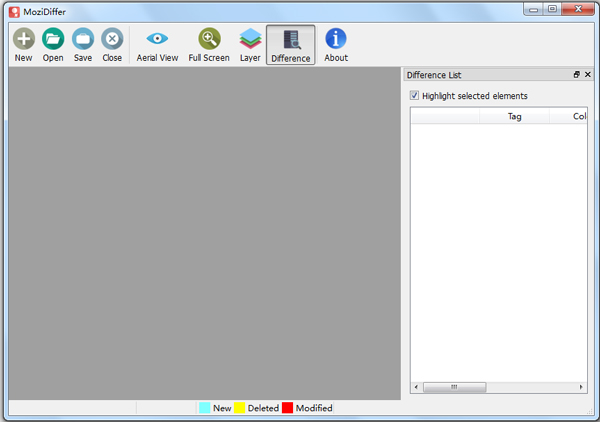The width and height of the screenshot is (600, 422).
Task: Click the list's left scroll arrow
Action: click(416, 387)
